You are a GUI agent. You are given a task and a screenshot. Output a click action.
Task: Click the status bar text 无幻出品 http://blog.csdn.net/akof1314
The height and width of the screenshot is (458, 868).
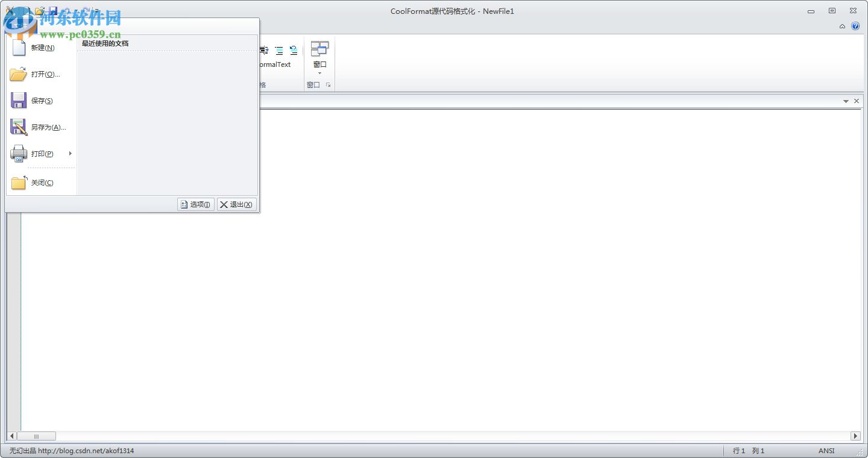click(x=72, y=451)
